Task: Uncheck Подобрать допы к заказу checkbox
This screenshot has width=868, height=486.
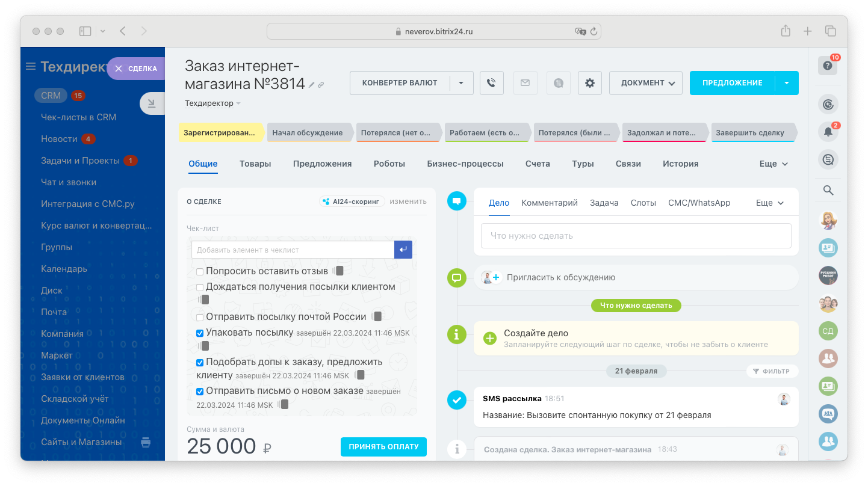Action: click(x=200, y=363)
